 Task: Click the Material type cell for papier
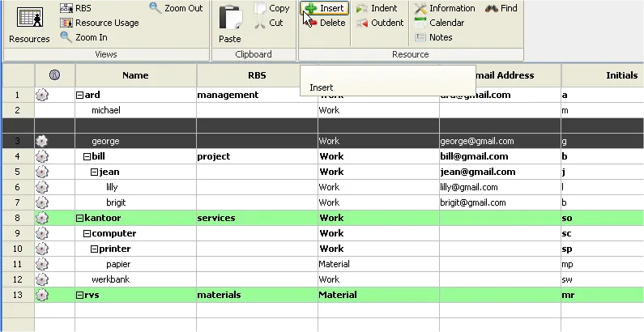tap(378, 264)
